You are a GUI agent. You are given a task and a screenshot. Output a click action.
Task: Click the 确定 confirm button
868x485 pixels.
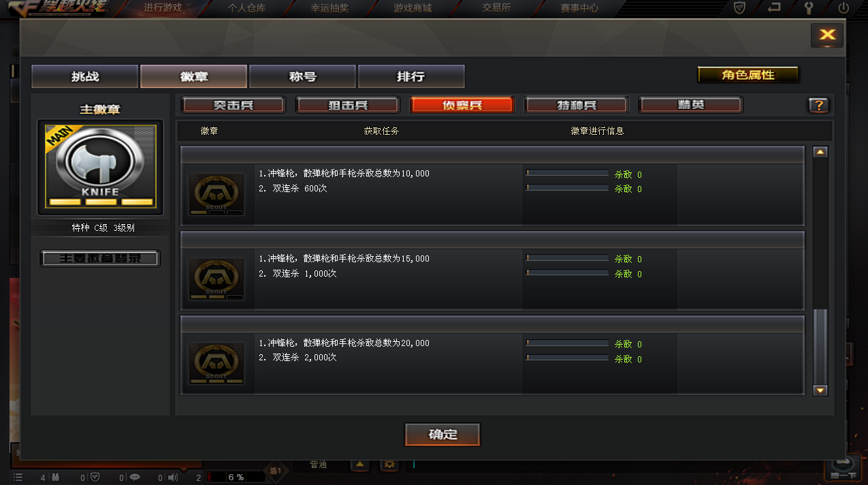443,435
